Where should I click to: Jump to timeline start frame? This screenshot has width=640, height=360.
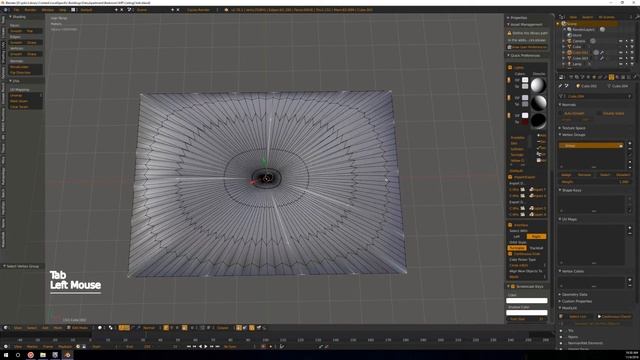(189, 347)
